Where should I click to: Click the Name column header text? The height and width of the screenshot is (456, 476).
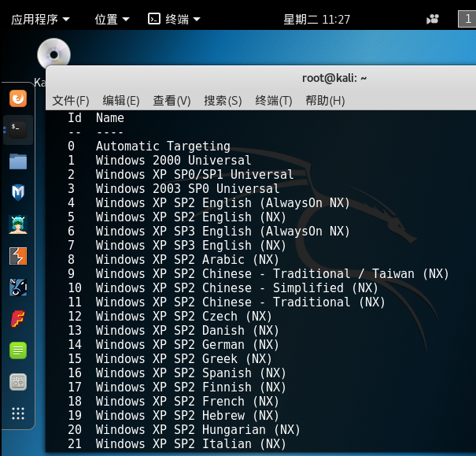[x=110, y=117]
